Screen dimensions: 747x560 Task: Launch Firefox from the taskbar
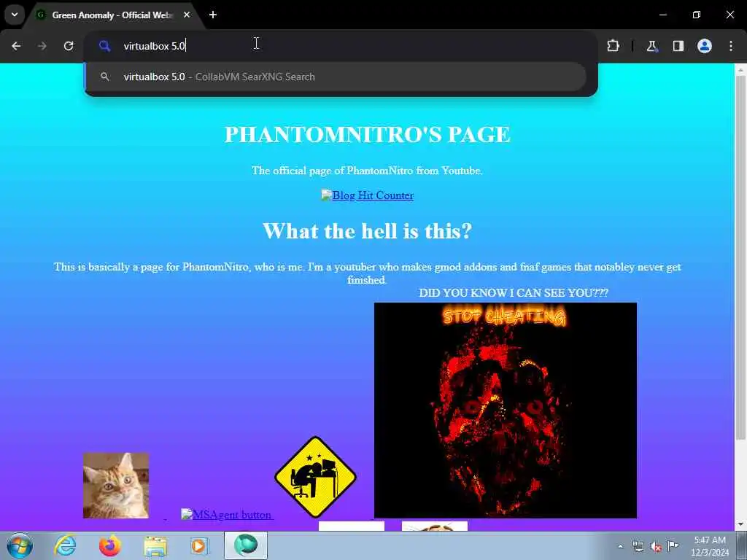[110, 545]
